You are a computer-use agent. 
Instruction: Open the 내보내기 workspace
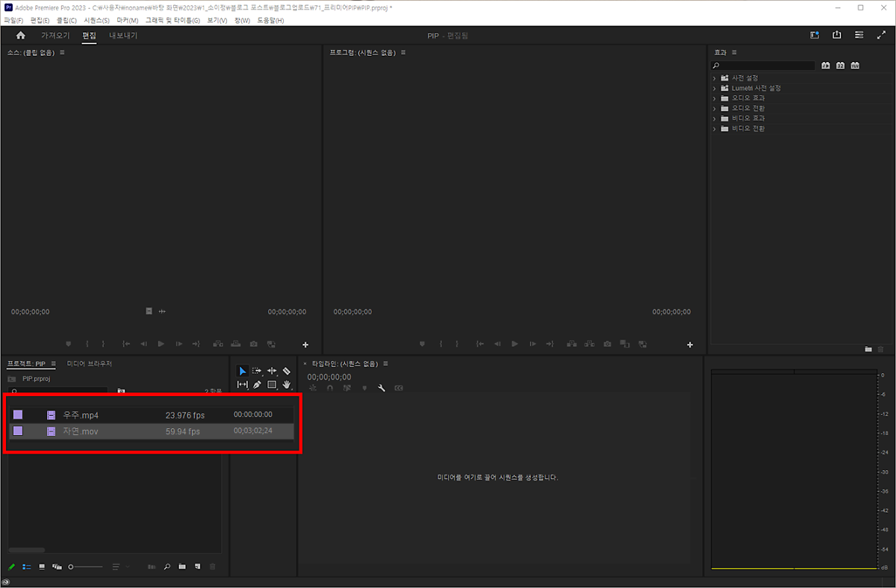point(123,35)
